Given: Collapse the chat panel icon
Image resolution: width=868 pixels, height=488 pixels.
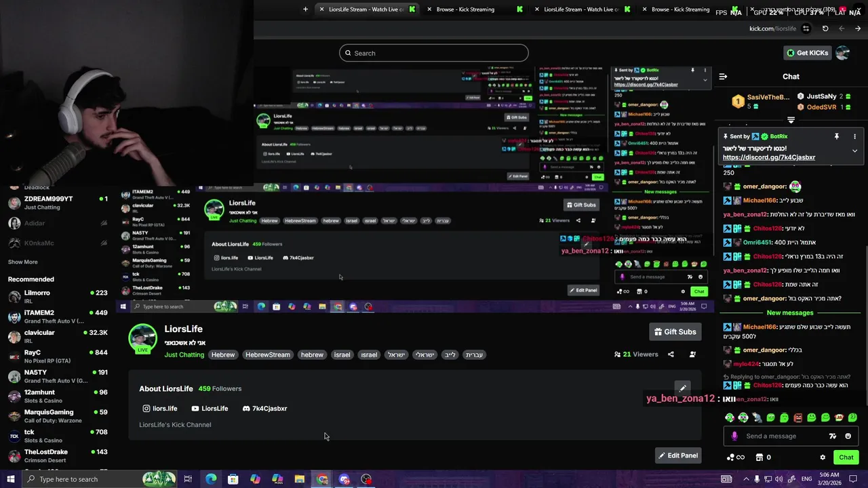Looking at the screenshot, I should coord(723,77).
